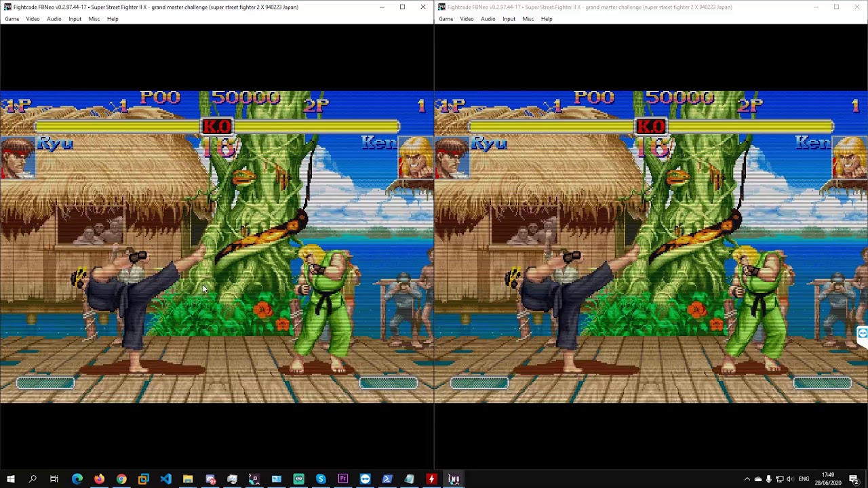Minimize the right Fightcade window

(x=816, y=7)
